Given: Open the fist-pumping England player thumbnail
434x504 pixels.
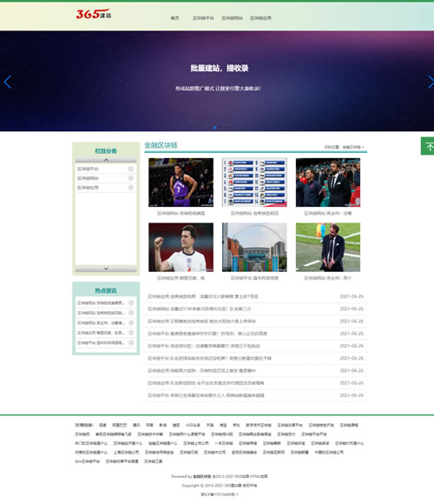Looking at the screenshot, I should point(181,247).
